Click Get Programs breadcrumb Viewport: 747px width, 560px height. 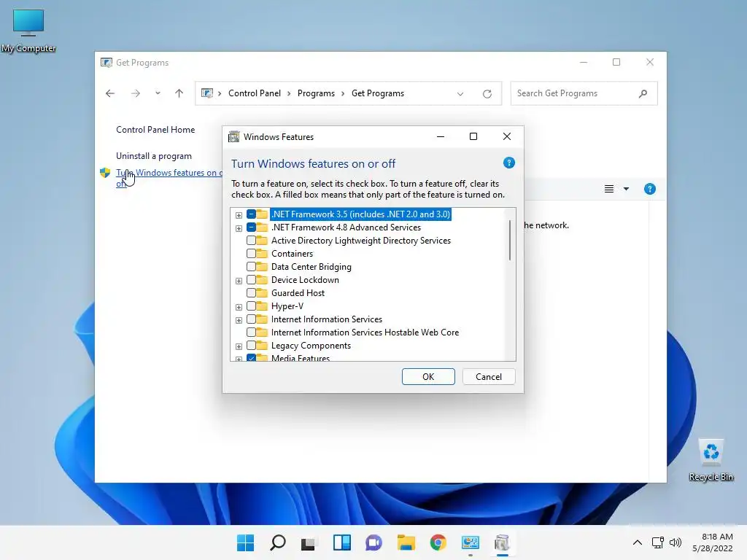[378, 93]
